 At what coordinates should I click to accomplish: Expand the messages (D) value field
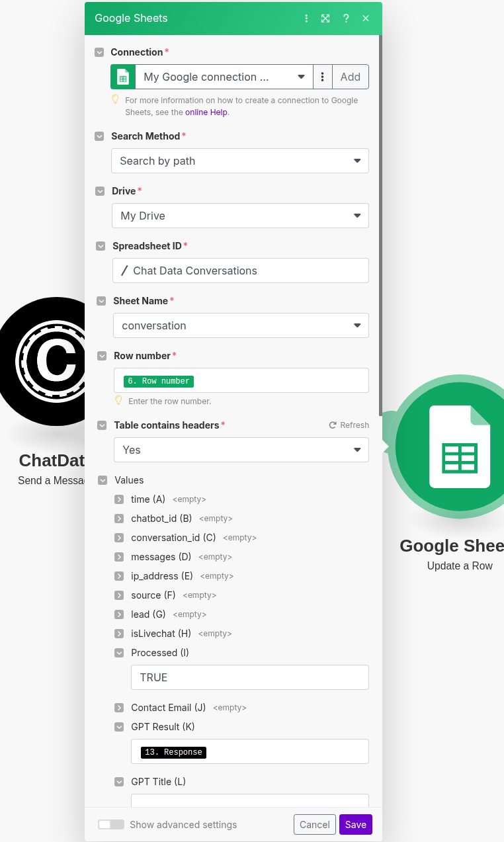click(119, 557)
